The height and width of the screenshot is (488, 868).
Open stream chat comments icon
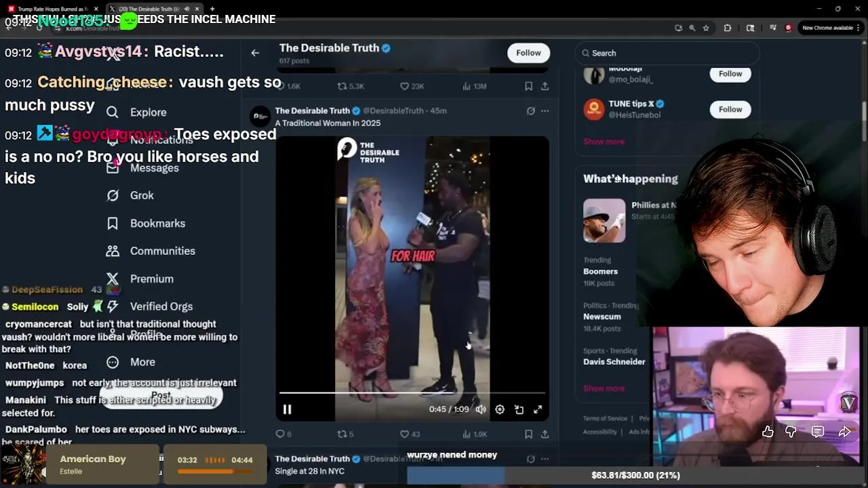click(x=818, y=432)
